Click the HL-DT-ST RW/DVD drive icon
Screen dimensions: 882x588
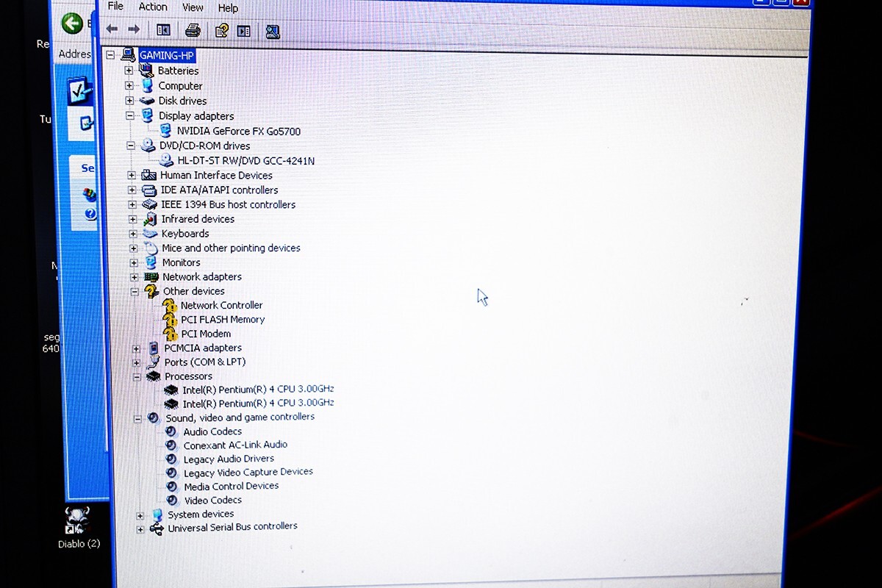point(166,160)
